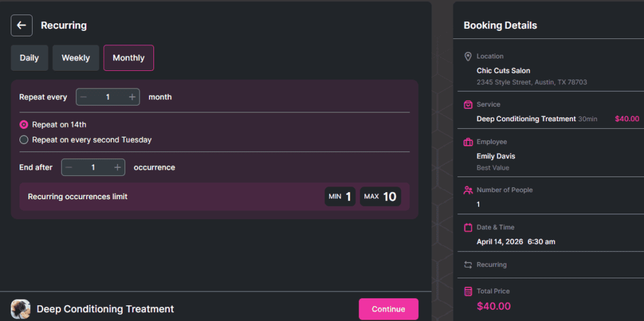The image size is (644, 321).
Task: Click the $40.00 service price
Action: tap(627, 119)
